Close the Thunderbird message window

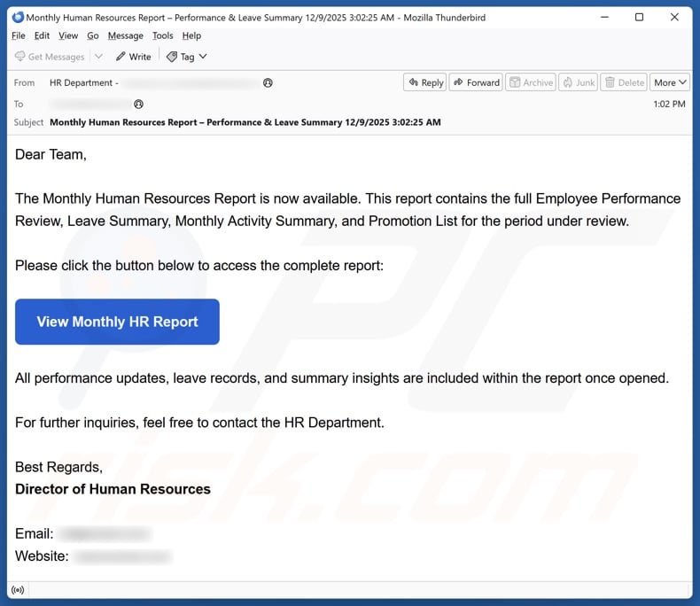point(674,18)
